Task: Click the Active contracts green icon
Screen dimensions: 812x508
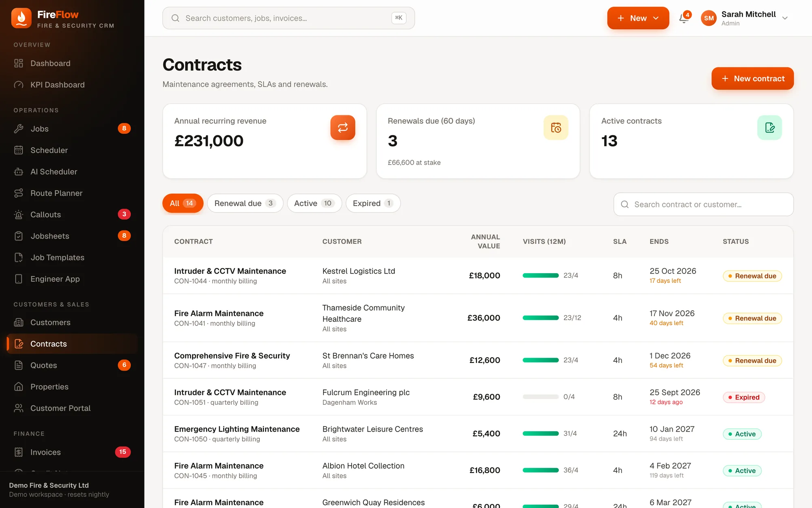Action: pos(769,128)
